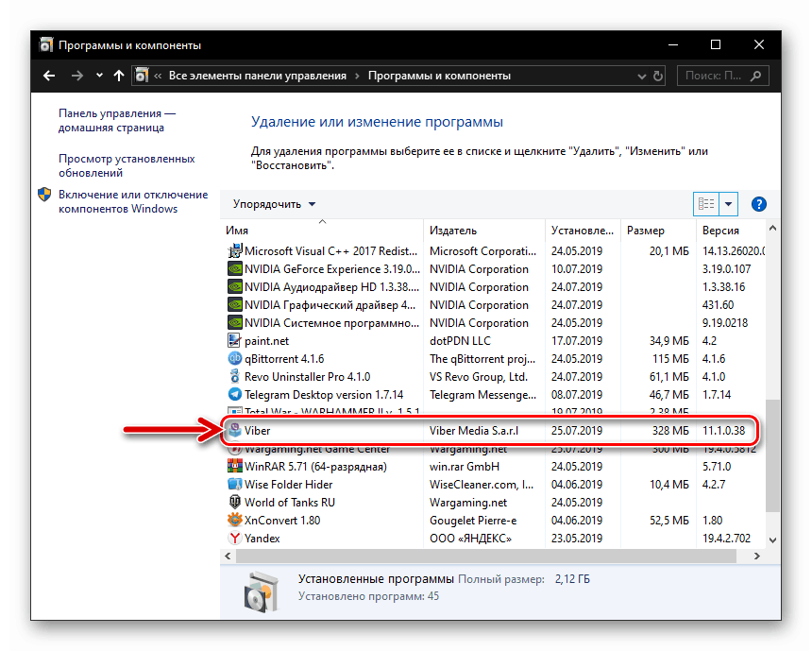Click the NVIDIA Аудиодрайвер HD icon
The height and width of the screenshot is (651, 812).
point(235,286)
